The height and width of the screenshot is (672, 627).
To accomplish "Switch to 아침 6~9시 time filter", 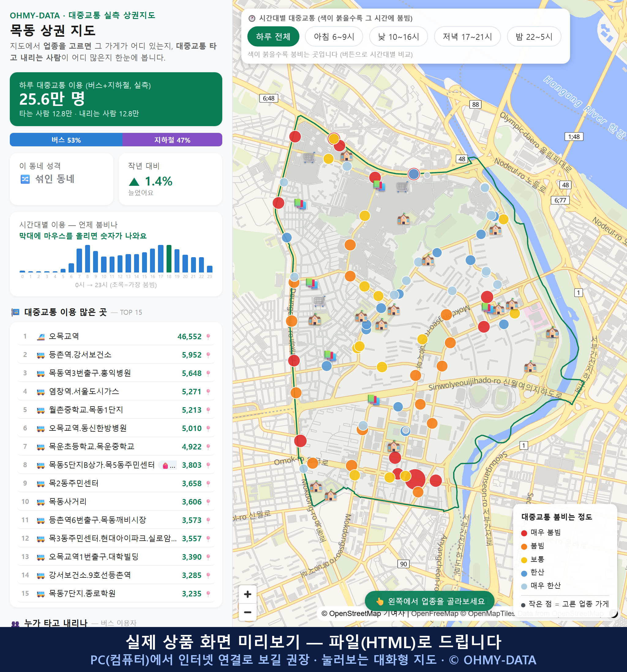I will click(x=334, y=36).
